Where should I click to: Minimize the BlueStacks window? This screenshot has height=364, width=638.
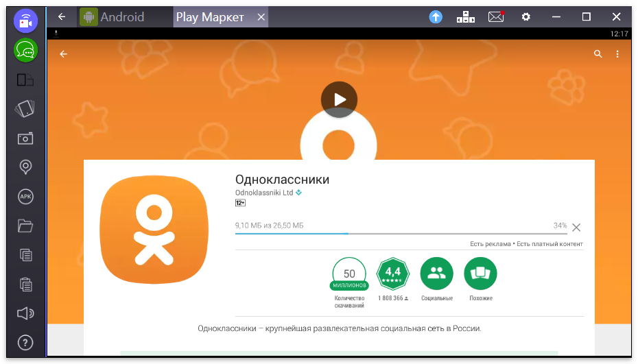(x=556, y=16)
